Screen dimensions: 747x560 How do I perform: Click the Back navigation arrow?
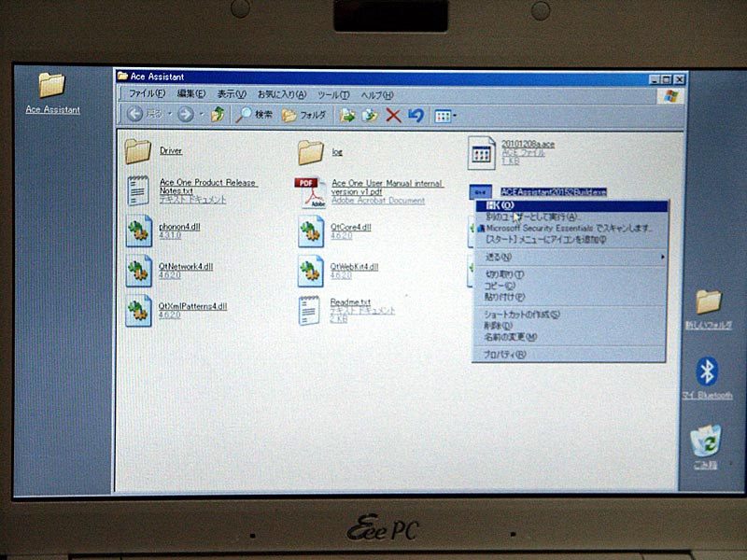(135, 115)
